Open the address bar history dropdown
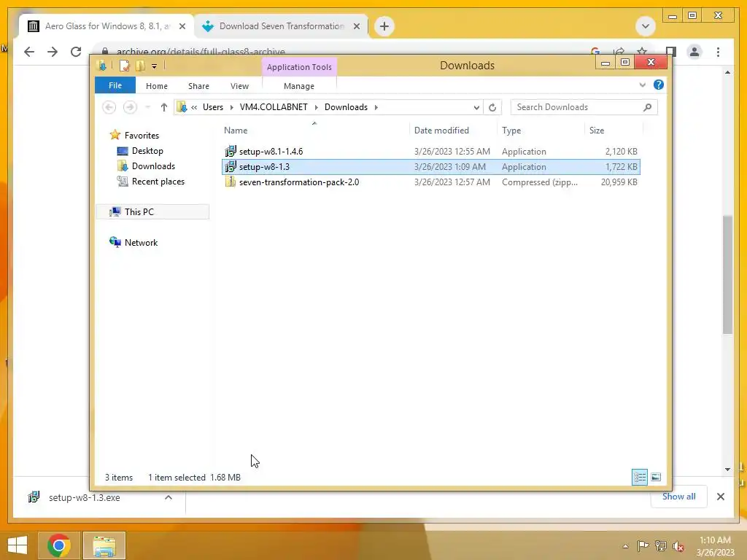The image size is (747, 560). [x=476, y=108]
